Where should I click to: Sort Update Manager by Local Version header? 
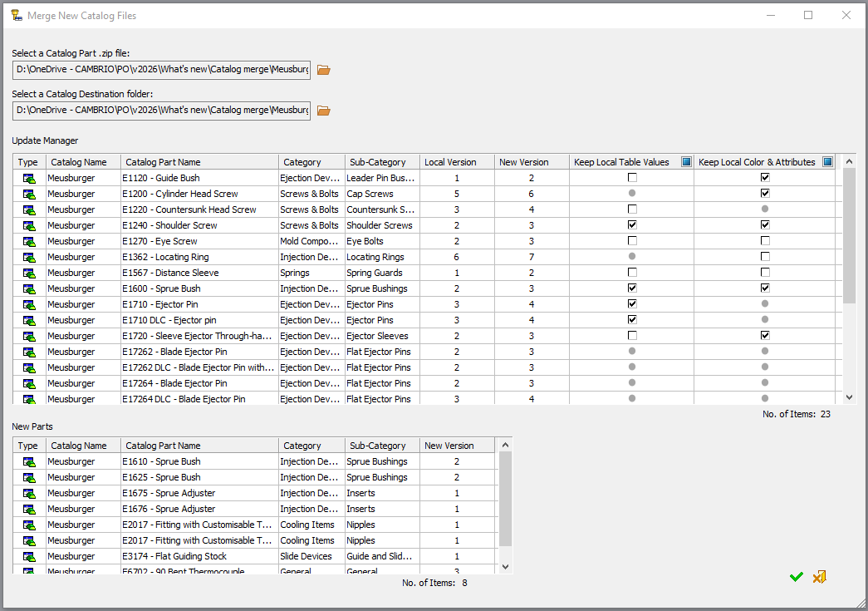click(x=456, y=162)
